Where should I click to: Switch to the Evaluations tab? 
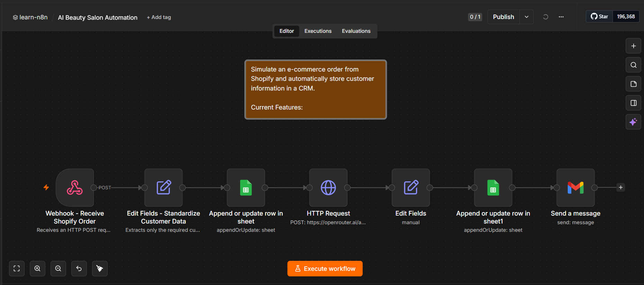356,31
